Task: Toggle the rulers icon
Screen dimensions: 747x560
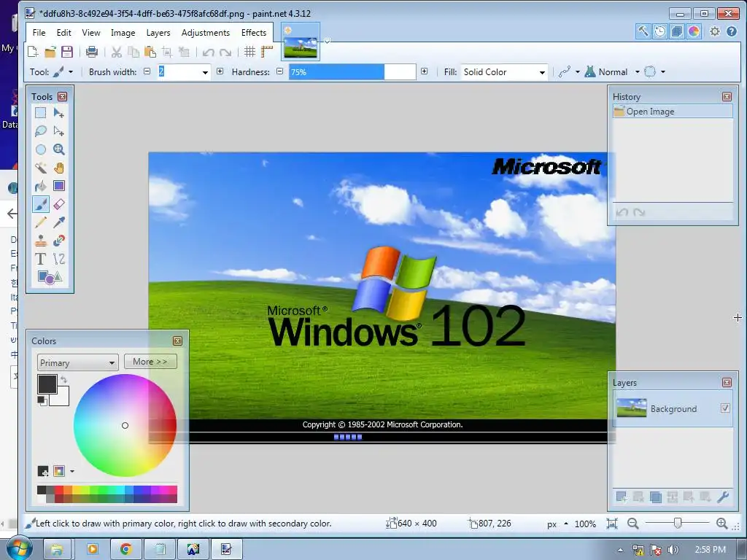Action: point(267,52)
